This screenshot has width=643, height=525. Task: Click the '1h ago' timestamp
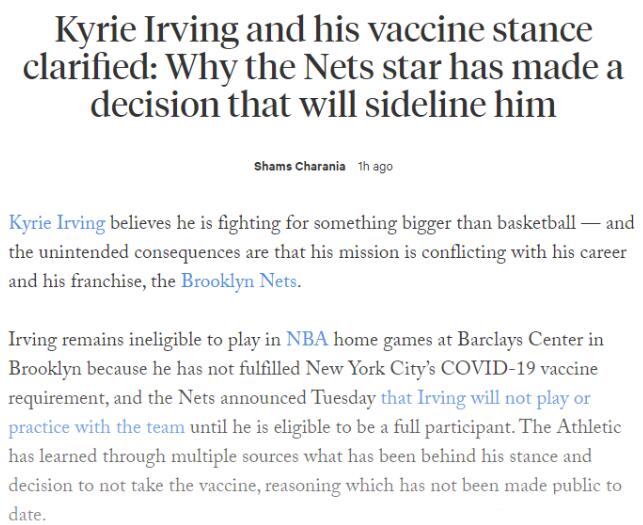point(374,166)
